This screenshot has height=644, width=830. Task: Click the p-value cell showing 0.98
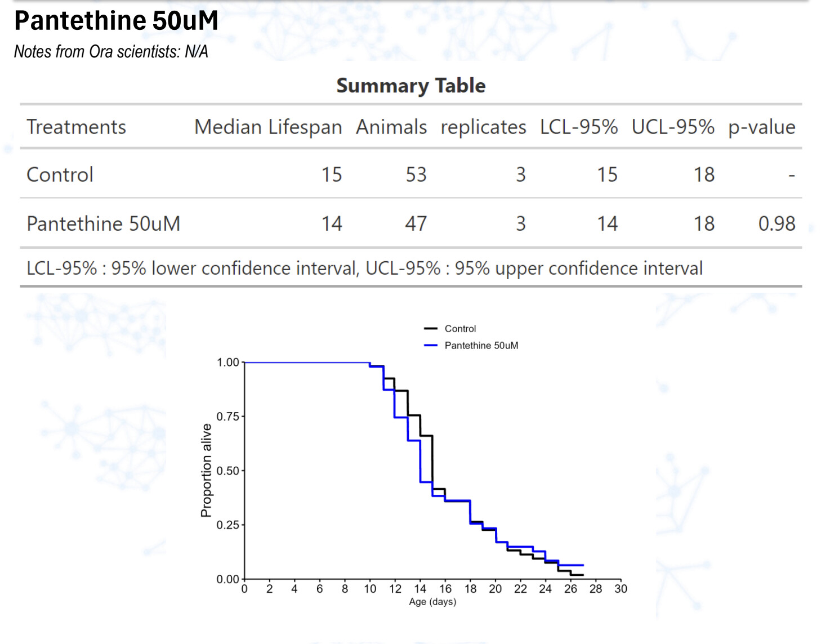click(x=777, y=224)
